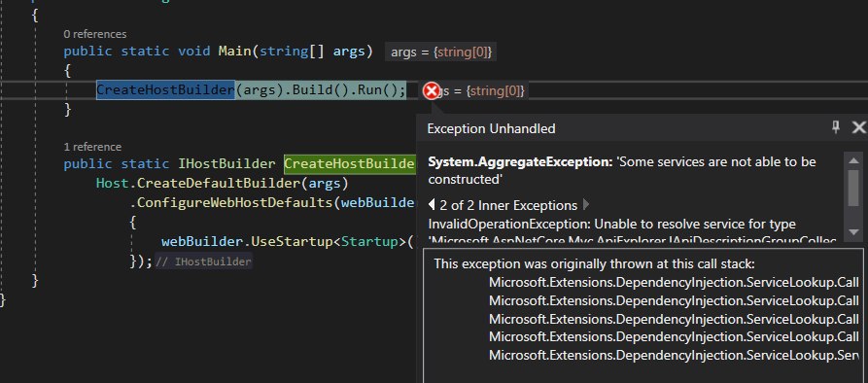
Task: Click '2 of 2 Inner Exceptions' label
Action: coord(508,205)
